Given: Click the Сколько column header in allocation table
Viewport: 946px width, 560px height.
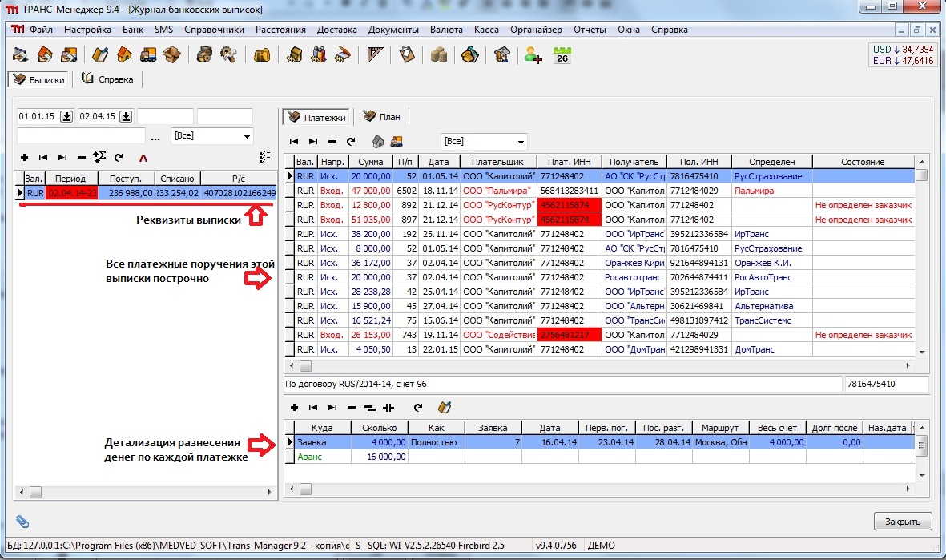Looking at the screenshot, I should 380,428.
